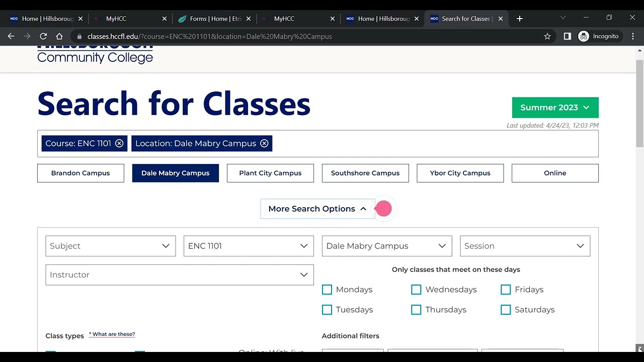Remove the Location: Dale Mabry Campus filter

point(264,143)
